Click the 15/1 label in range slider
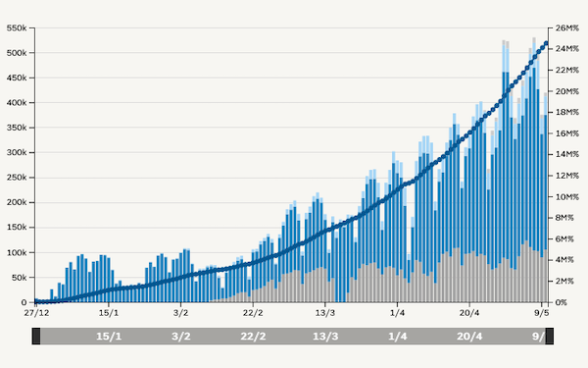Image resolution: width=588 pixels, height=368 pixels. 109,336
